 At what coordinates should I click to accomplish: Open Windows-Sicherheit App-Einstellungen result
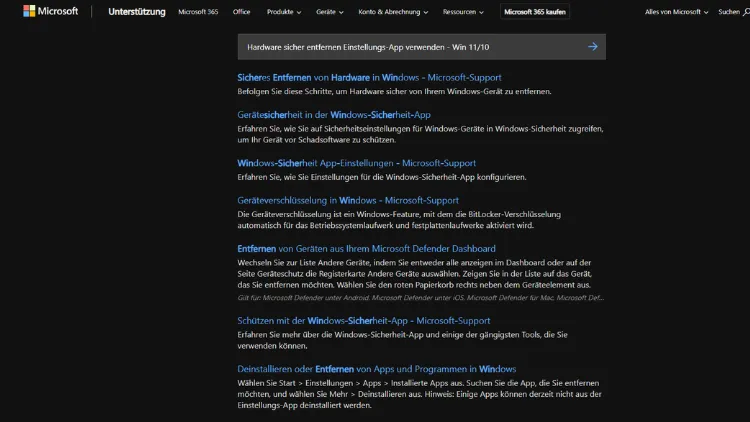click(x=356, y=163)
